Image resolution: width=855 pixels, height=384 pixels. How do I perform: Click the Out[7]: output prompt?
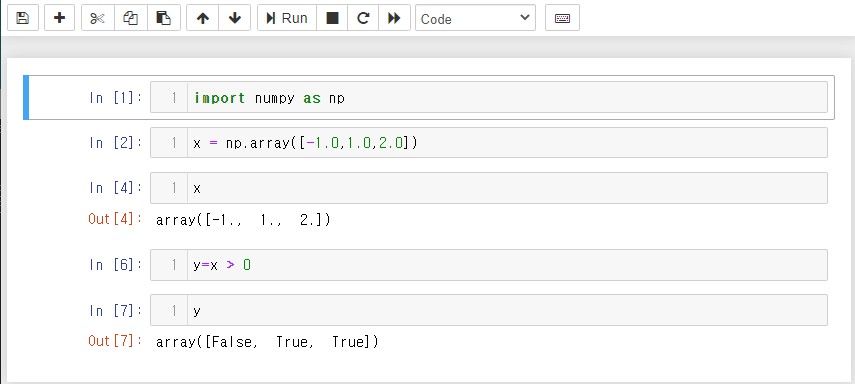tap(116, 341)
